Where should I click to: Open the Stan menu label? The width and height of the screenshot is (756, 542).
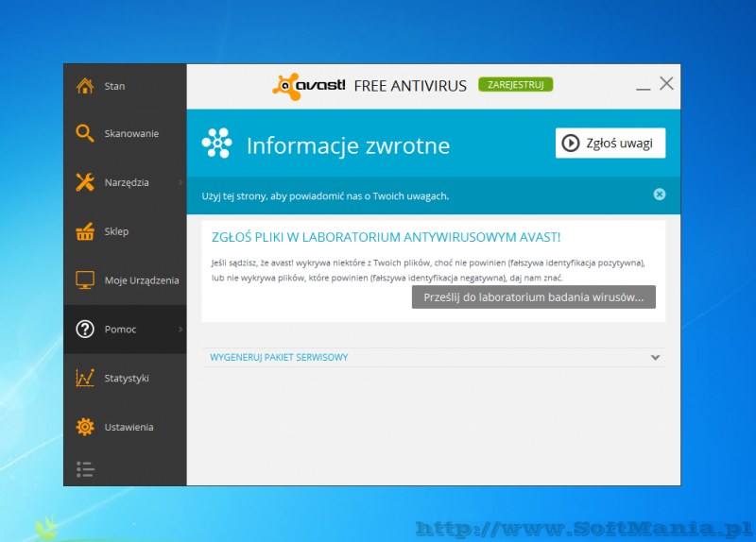tap(114, 86)
